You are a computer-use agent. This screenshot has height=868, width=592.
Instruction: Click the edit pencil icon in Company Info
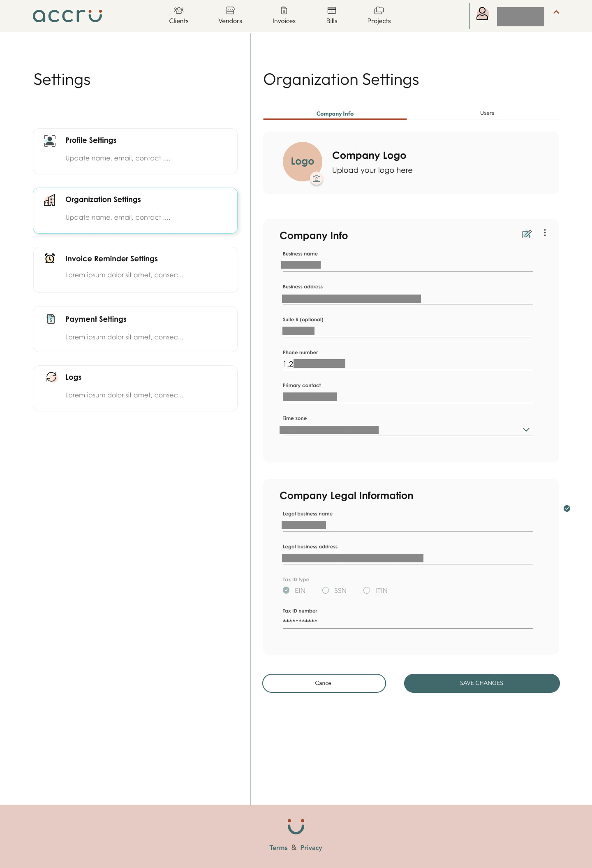(x=527, y=234)
